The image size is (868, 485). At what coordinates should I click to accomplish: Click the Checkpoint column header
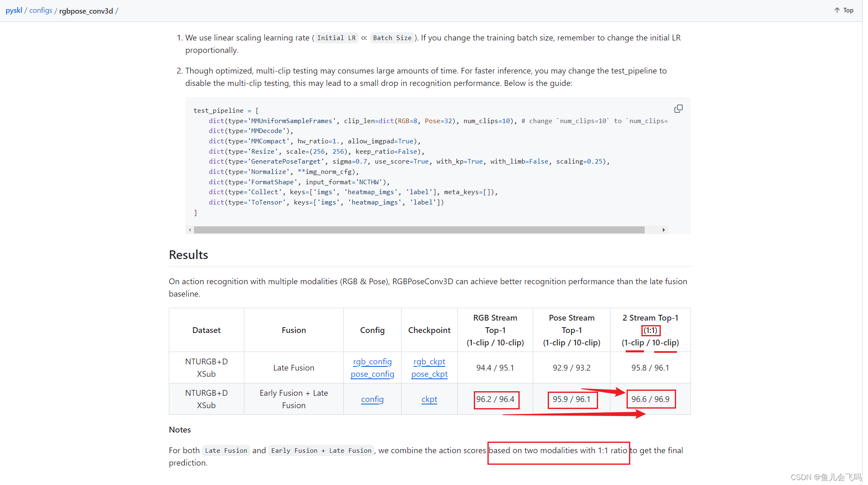(x=429, y=330)
